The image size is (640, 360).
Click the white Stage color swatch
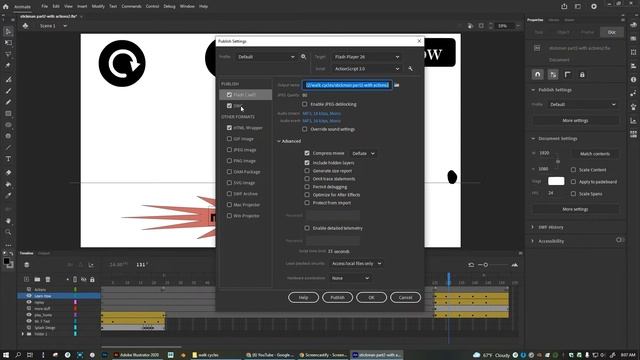point(556,181)
